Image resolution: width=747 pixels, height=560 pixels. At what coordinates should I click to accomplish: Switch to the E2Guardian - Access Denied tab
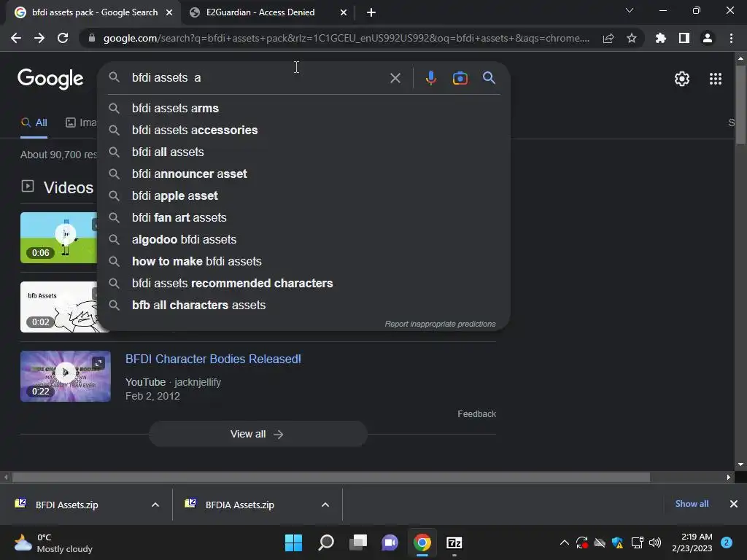pyautogui.click(x=268, y=12)
